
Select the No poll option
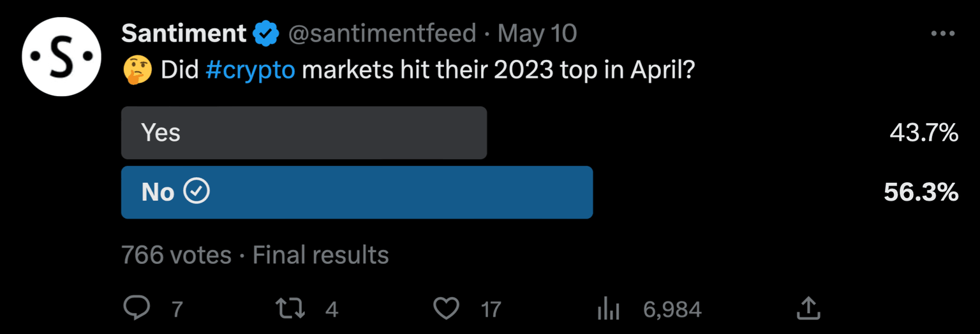coord(357,192)
